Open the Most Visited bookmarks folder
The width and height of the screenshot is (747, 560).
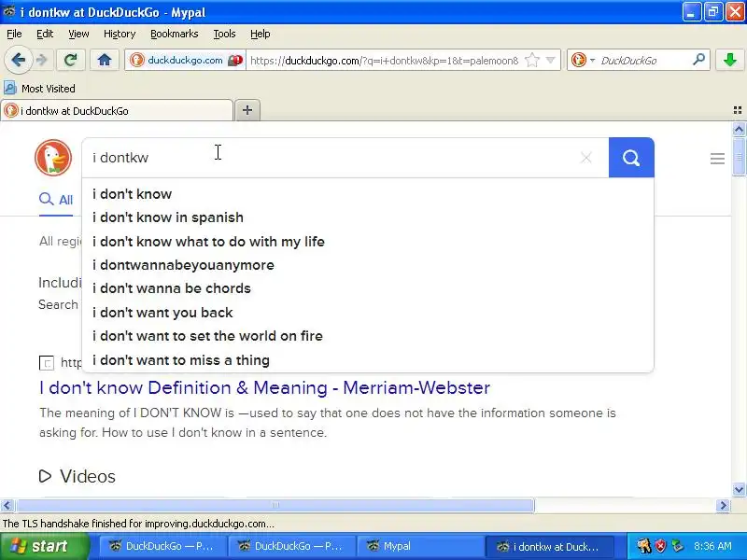[x=39, y=88]
